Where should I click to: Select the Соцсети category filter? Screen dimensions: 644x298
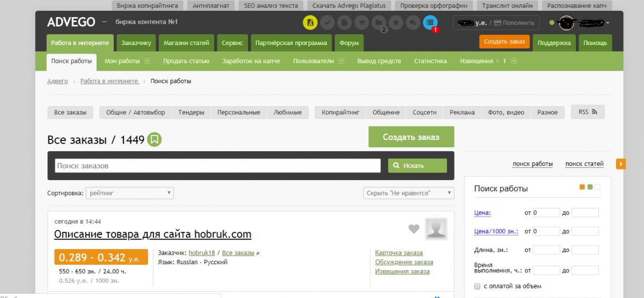coord(425,113)
